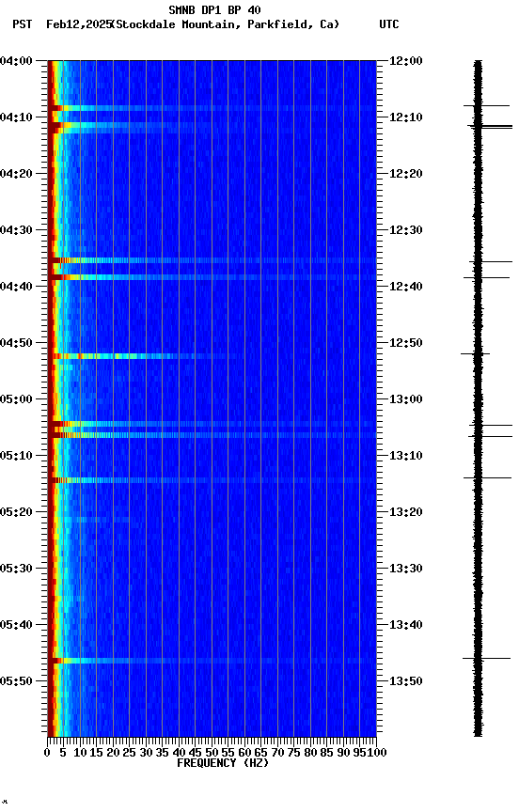Screen dimensions: 519x812
Task: Click the seismogram spike near 12:08 UTC
Action: [486, 105]
